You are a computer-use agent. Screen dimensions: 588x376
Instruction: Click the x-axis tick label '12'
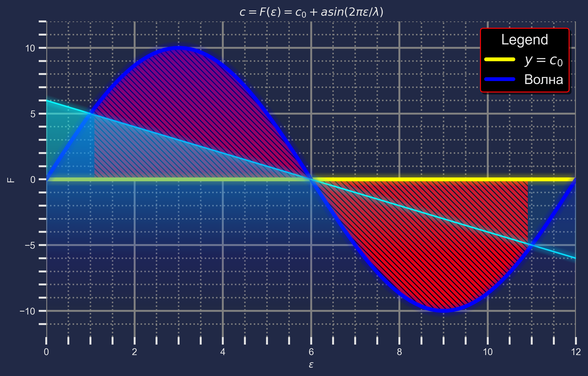576,352
